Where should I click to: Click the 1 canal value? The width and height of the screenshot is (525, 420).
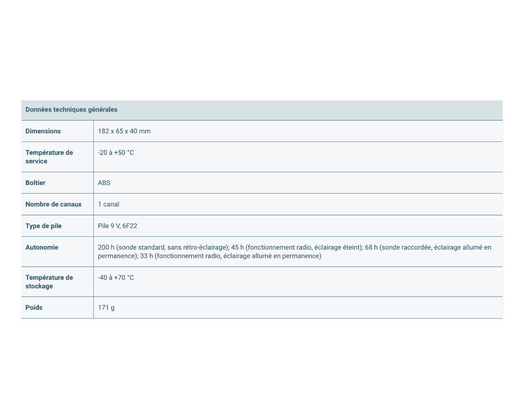(109, 204)
